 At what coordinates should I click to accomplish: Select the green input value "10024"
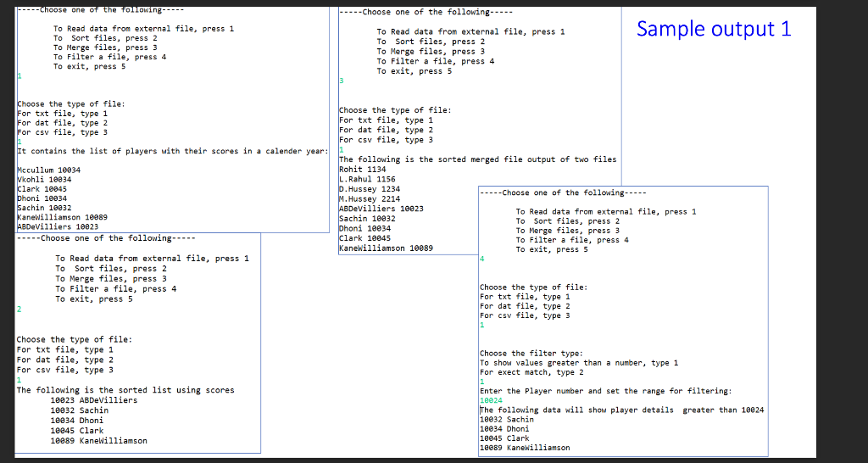click(x=491, y=400)
